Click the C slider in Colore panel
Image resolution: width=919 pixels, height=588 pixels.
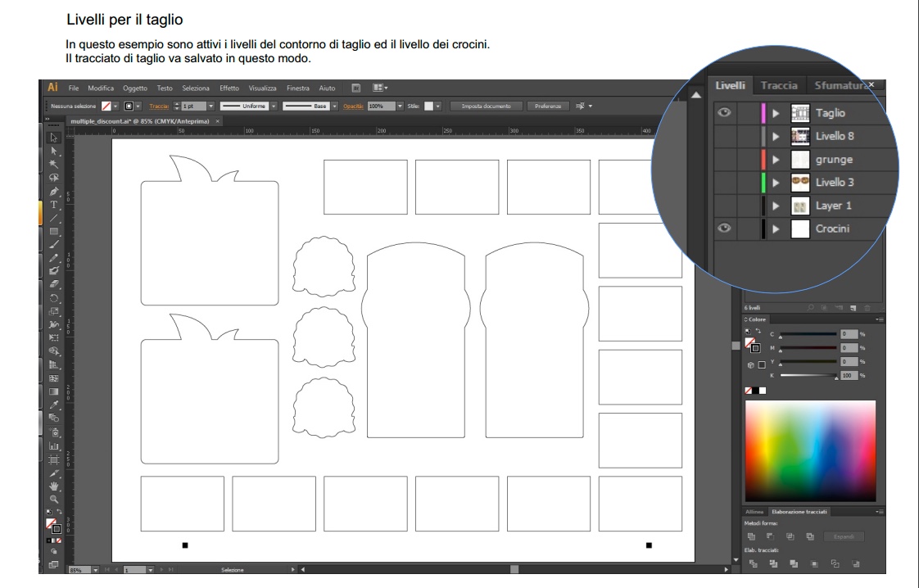point(808,334)
